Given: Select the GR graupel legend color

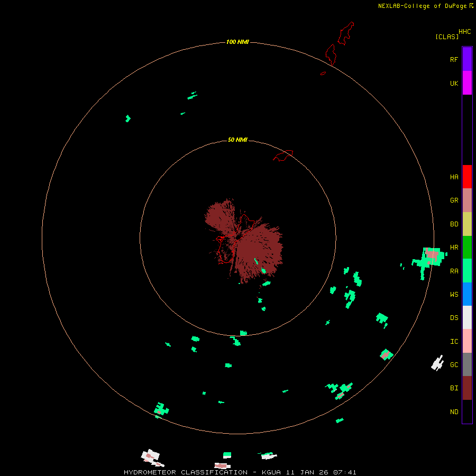Looking at the screenshot, I should pyautogui.click(x=467, y=200).
